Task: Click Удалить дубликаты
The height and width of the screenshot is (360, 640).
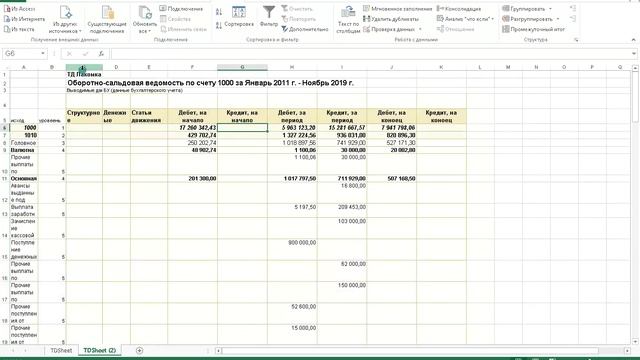Action: point(391,19)
